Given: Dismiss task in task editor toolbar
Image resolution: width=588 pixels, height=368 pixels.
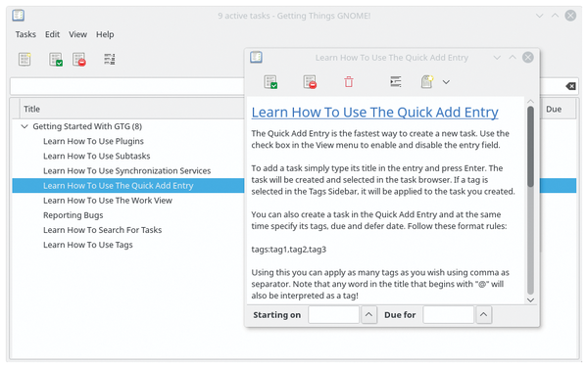Looking at the screenshot, I should pos(310,81).
